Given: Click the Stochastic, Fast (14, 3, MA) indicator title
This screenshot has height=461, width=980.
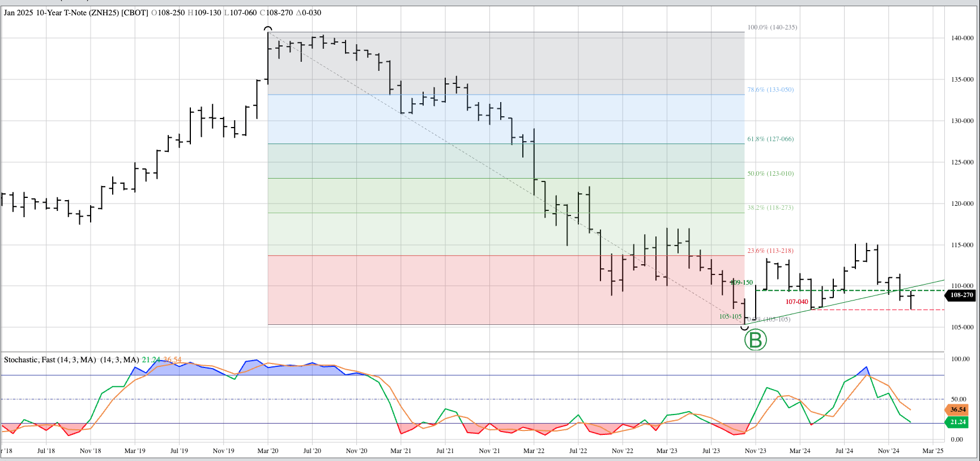Looking at the screenshot, I should (x=50, y=360).
